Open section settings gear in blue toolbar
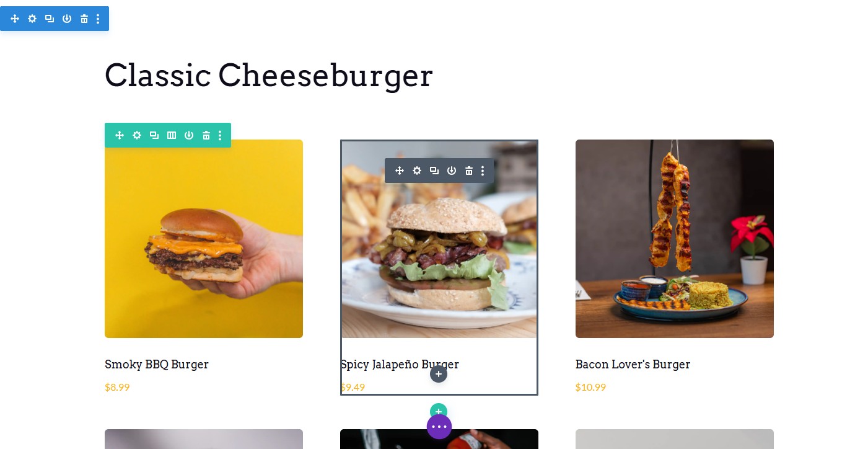Viewport: 868px width, 449px height. click(x=32, y=19)
